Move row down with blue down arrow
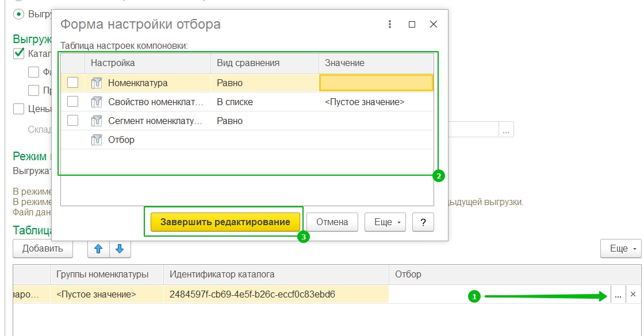The image size is (644, 336). (x=120, y=249)
